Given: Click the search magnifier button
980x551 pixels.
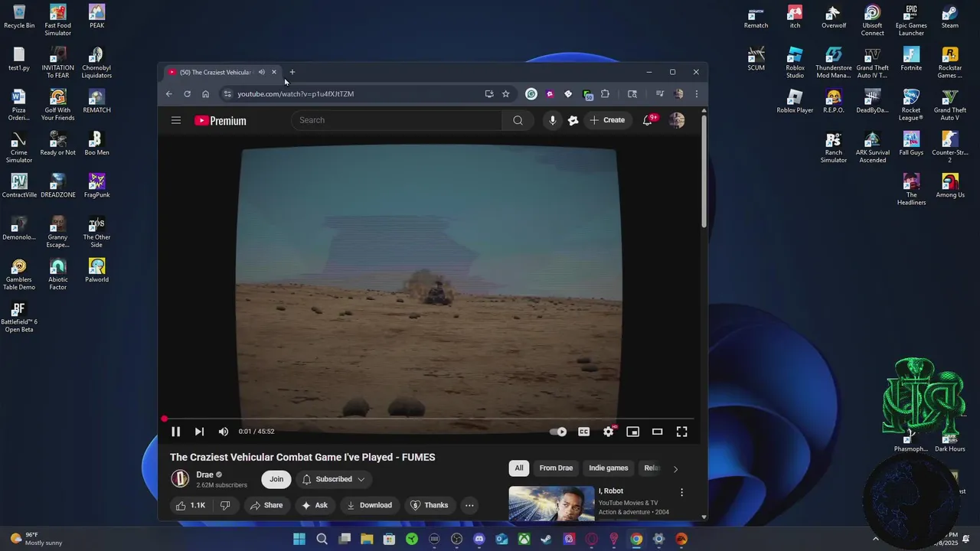Looking at the screenshot, I should point(518,120).
